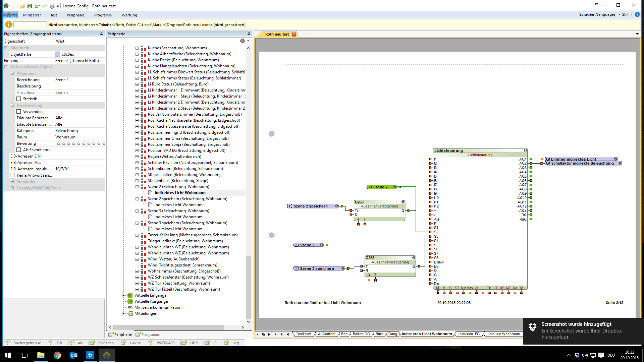644x362 pixels.
Task: Expand the Simulation properties section
Action: (12, 182)
